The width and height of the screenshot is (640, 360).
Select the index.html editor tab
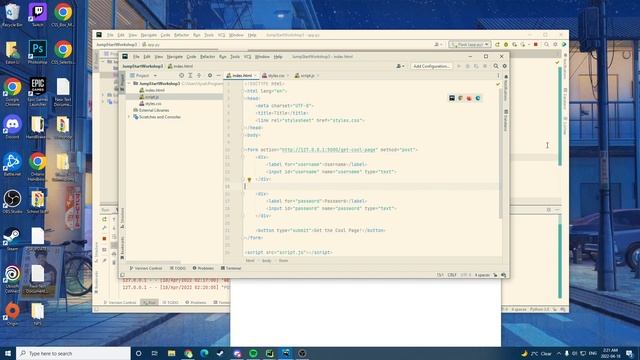[x=242, y=76]
